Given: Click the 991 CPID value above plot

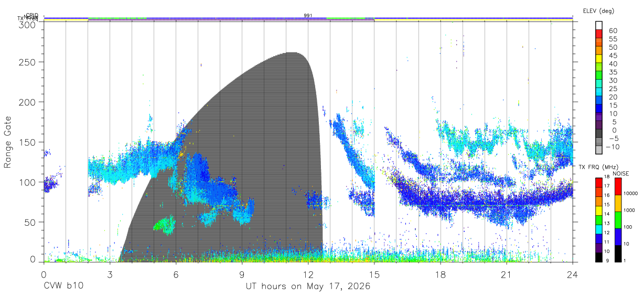Looking at the screenshot, I should coord(308,15).
